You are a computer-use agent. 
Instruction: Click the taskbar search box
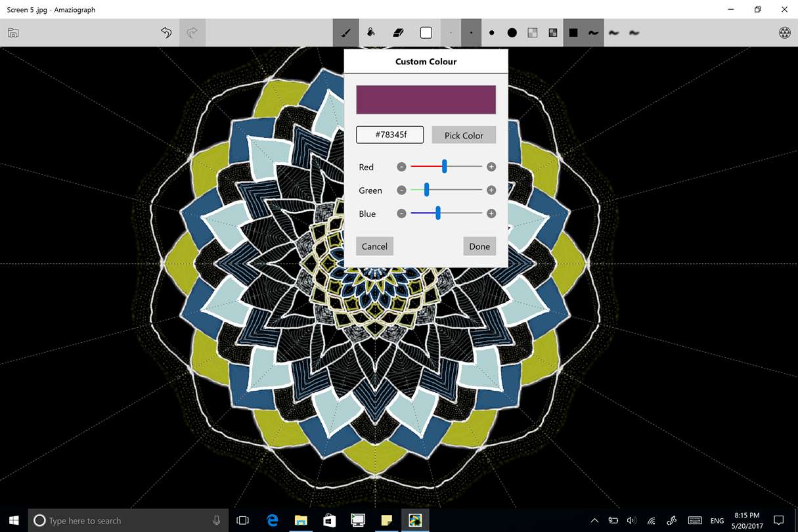coord(127,520)
